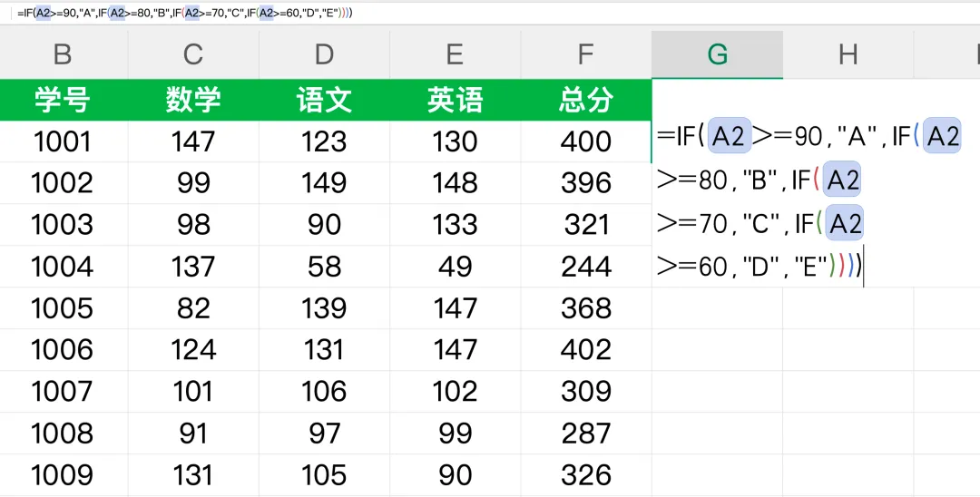980x497 pixels.
Task: Click Chinese score 105 for 1009
Action: click(x=324, y=474)
